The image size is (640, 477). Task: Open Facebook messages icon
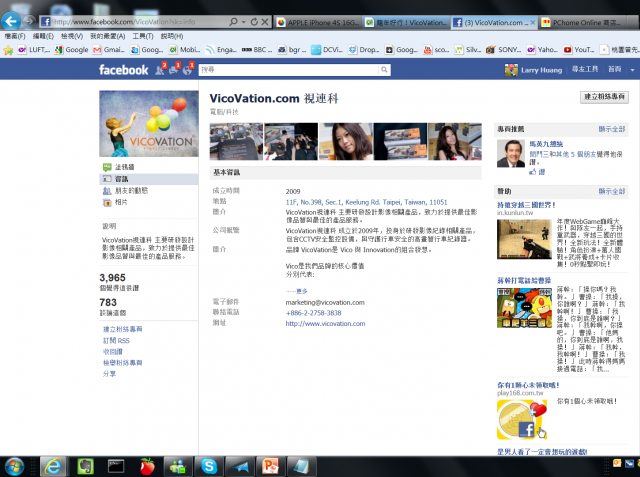[173, 70]
